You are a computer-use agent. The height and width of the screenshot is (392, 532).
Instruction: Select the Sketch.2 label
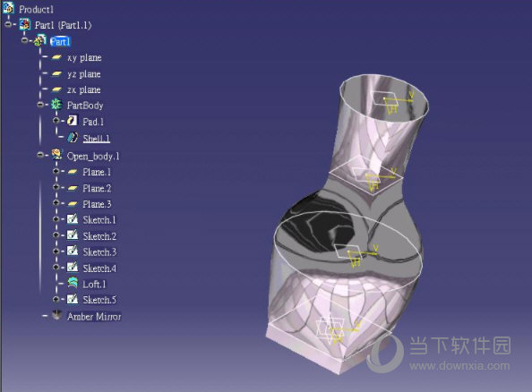coord(99,236)
